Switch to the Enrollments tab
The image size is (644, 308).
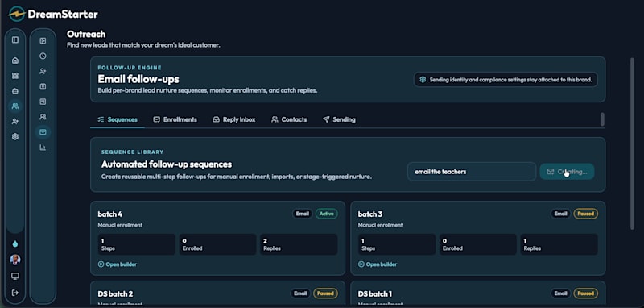click(175, 119)
